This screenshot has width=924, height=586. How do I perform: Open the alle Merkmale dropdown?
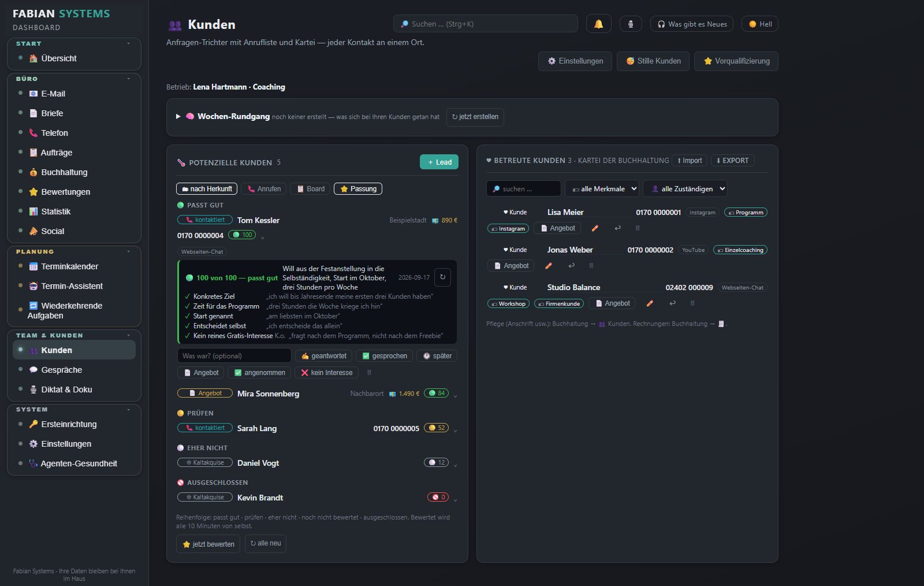(602, 188)
